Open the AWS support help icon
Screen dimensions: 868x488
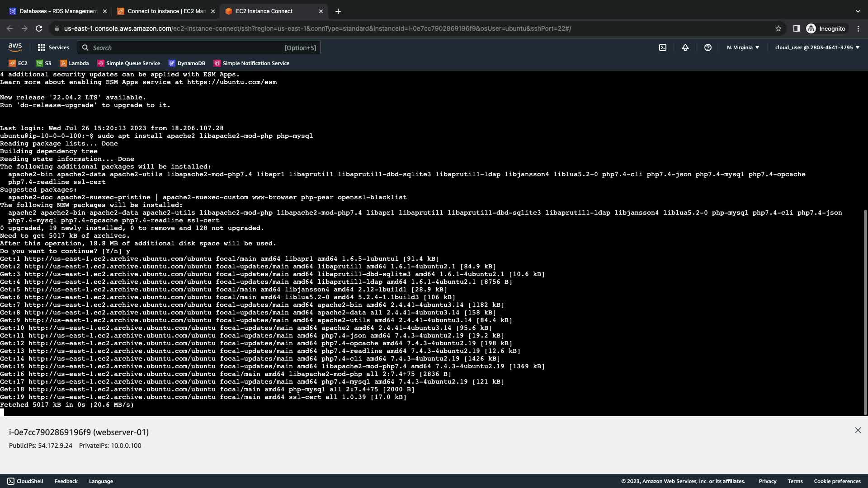(x=708, y=47)
